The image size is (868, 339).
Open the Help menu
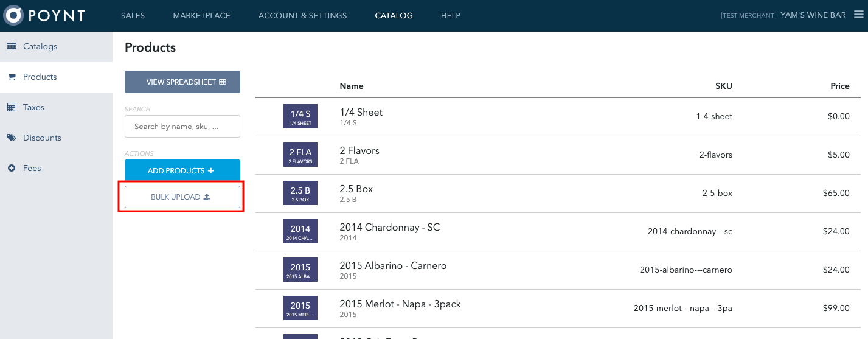[x=451, y=16]
